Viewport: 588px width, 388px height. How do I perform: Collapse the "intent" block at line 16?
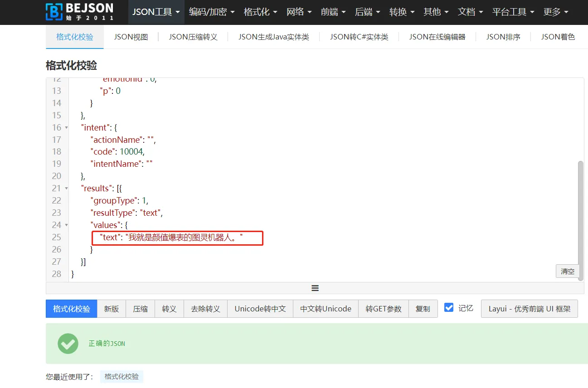[67, 128]
